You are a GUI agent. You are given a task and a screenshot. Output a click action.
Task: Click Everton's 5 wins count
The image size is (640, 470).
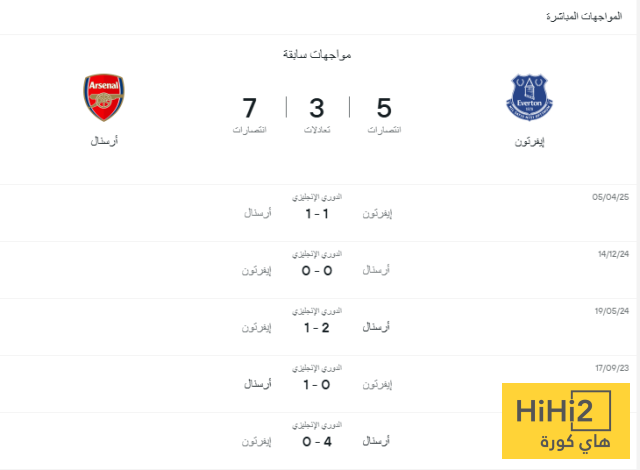(x=383, y=107)
